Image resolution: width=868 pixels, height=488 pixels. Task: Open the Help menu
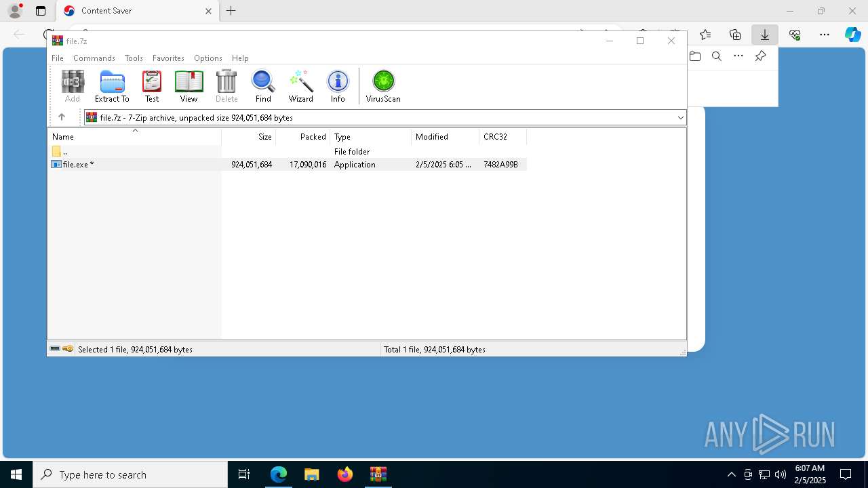[x=240, y=58]
